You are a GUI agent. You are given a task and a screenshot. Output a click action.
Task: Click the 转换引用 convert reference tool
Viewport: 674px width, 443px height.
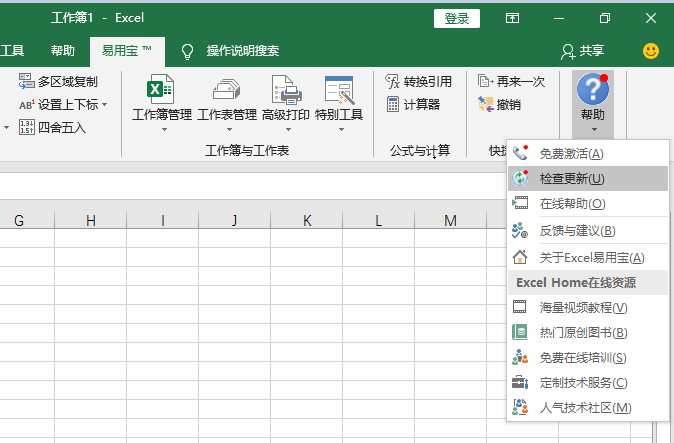(x=394, y=81)
